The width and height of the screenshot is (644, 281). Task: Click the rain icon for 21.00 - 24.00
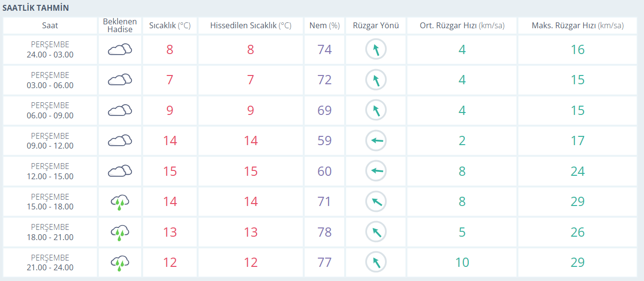coord(120,262)
